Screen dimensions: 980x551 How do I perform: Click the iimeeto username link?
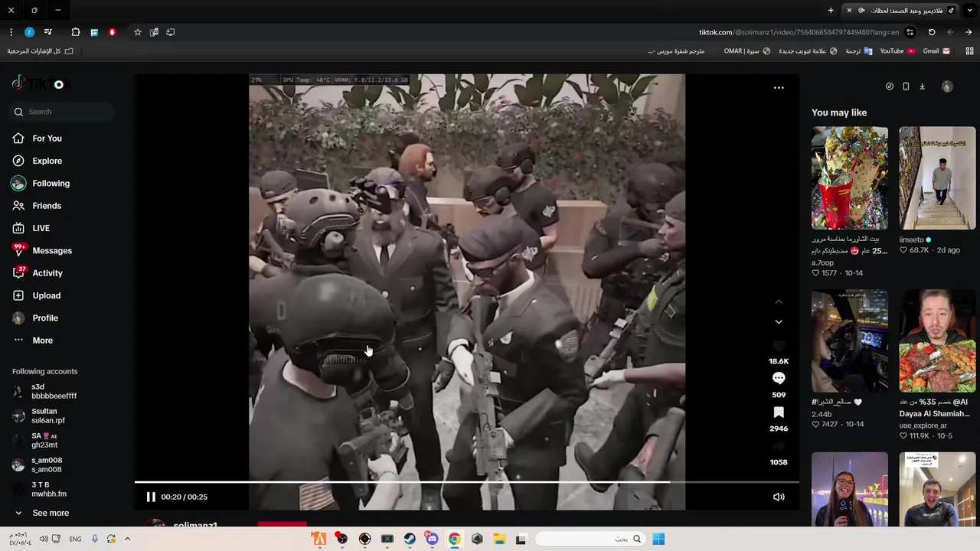(912, 240)
